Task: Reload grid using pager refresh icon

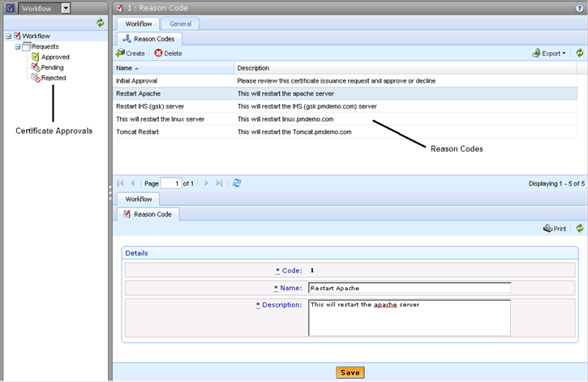Action: pos(237,184)
